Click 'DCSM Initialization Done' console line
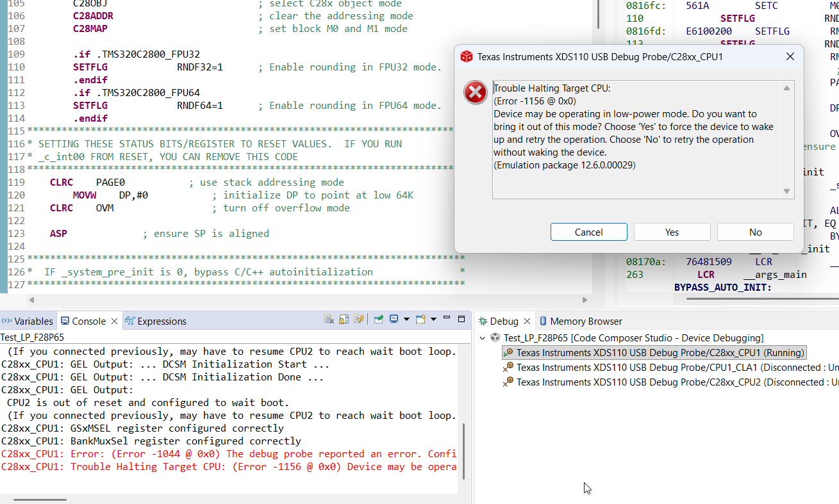The image size is (839, 504). pyautogui.click(x=163, y=377)
